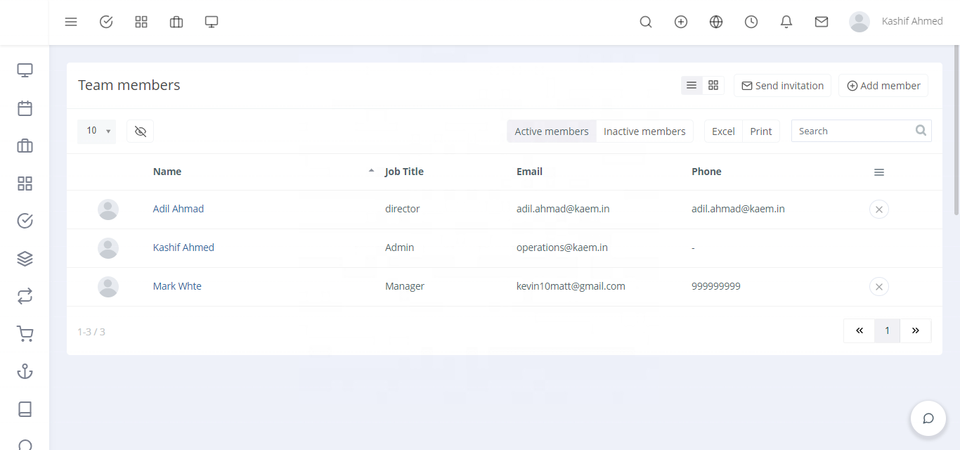Screen dimensions: 960x450
Task: Toggle the hamburger sidebar menu
Action: tap(71, 22)
